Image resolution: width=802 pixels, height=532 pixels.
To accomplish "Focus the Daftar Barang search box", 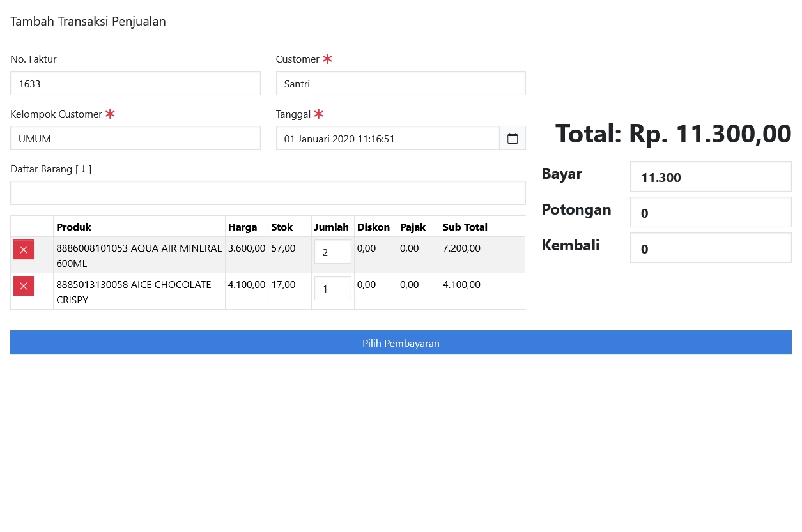I will (x=268, y=193).
